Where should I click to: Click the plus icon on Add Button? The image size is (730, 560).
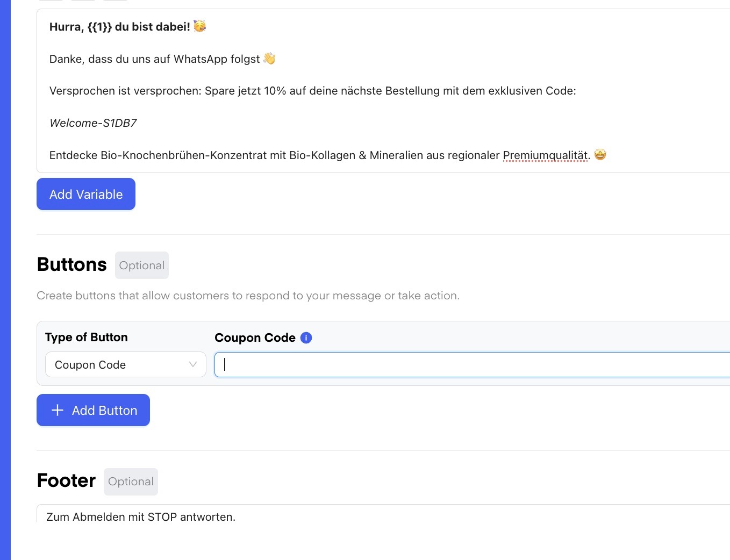(x=58, y=410)
